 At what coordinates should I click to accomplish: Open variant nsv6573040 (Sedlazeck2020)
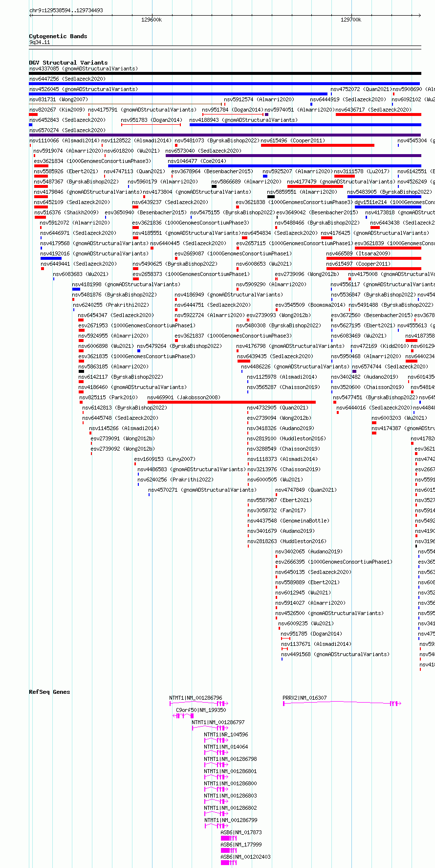pyautogui.click(x=203, y=151)
